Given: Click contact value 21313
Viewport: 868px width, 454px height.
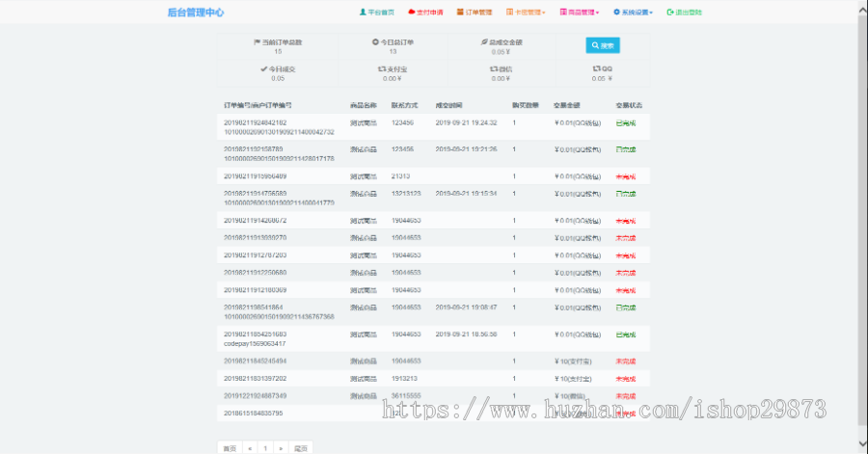Looking at the screenshot, I should pos(401,176).
